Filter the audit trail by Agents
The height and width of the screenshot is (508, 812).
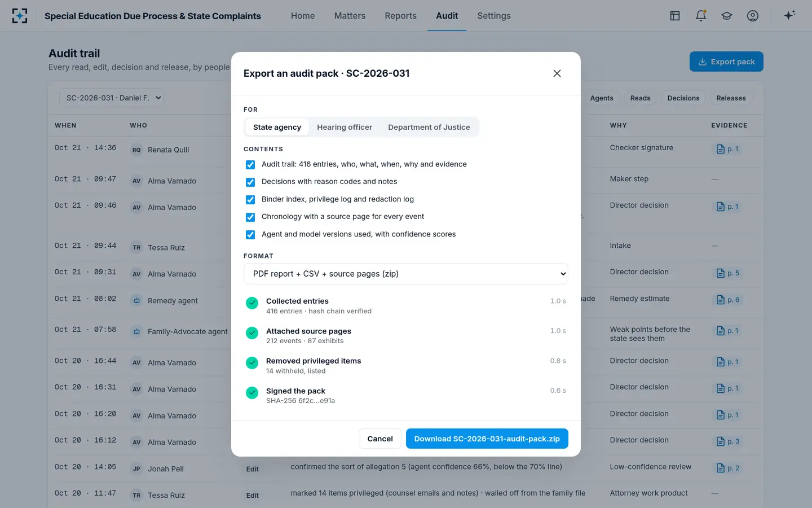(602, 98)
